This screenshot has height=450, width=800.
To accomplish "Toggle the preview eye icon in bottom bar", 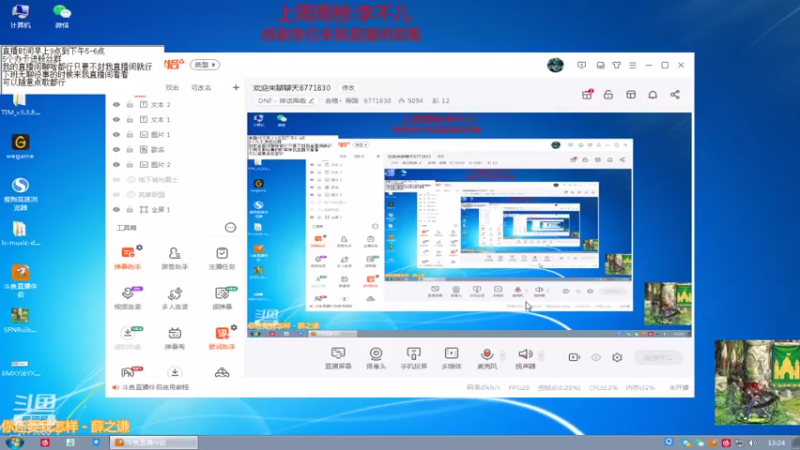I will 596,357.
